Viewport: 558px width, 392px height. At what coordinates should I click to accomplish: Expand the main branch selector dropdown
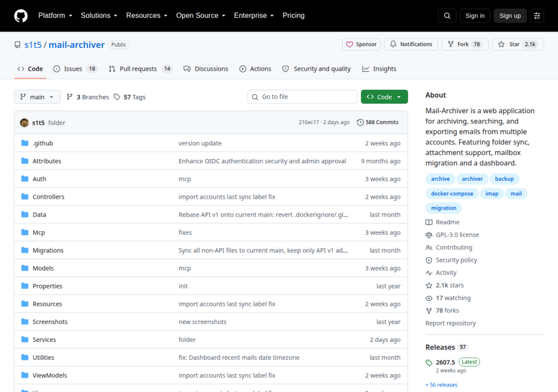click(x=37, y=97)
